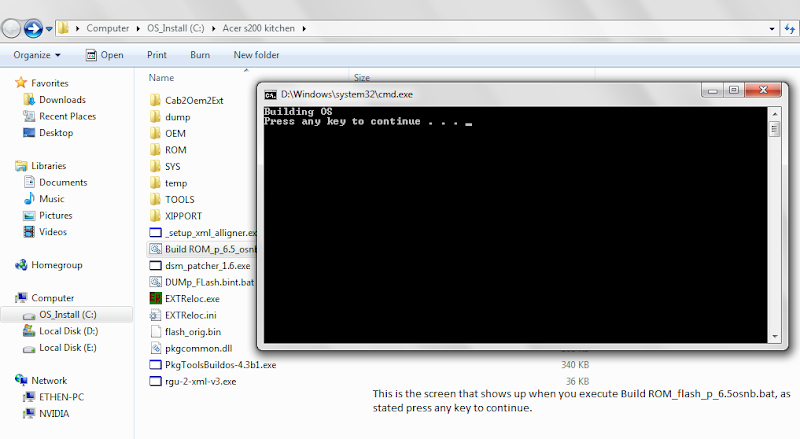800x439 pixels.
Task: Select Network in the navigation pane
Action: point(49,380)
